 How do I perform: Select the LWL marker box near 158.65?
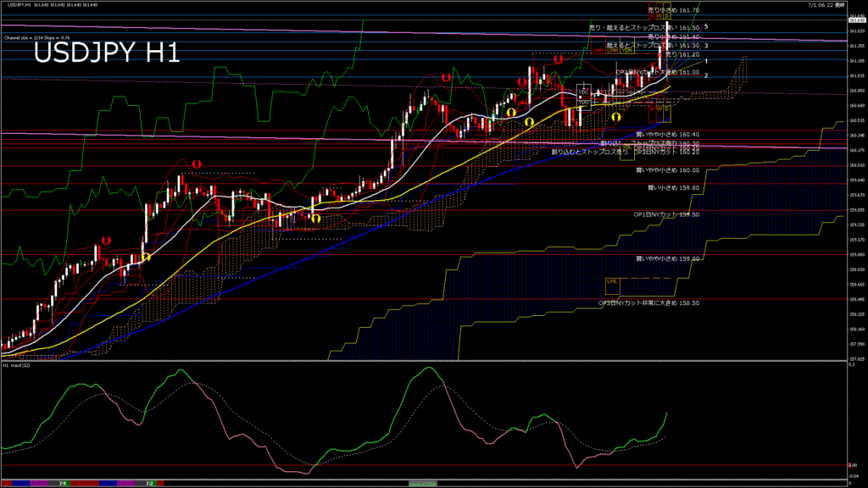(x=612, y=281)
